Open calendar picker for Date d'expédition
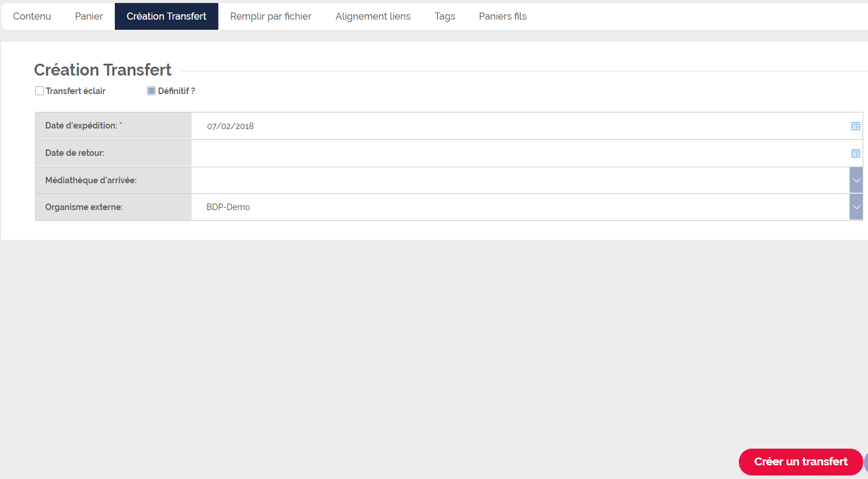The image size is (868, 479). (856, 126)
